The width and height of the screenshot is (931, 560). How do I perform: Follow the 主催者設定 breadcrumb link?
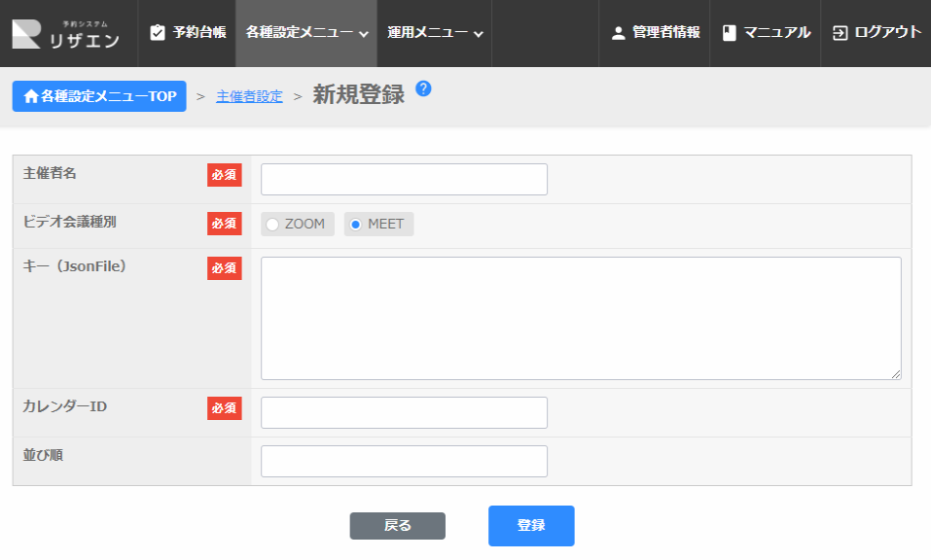[x=249, y=96]
